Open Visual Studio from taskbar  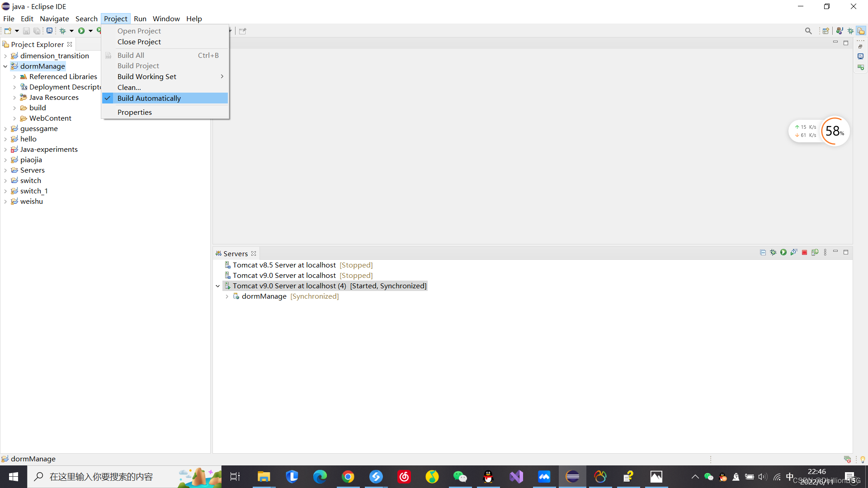click(x=516, y=477)
